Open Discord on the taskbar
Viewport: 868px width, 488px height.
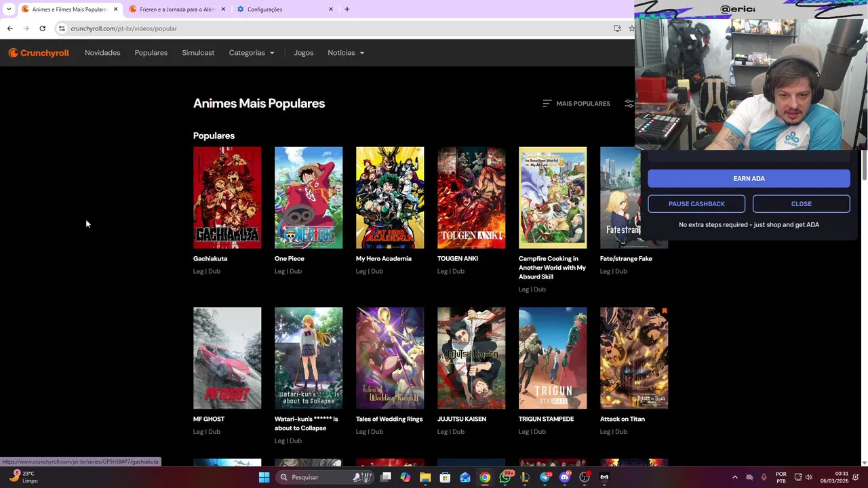point(565,477)
